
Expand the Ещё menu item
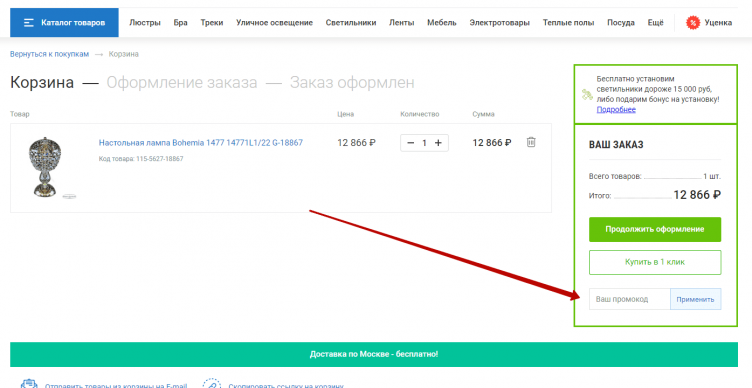coord(656,23)
